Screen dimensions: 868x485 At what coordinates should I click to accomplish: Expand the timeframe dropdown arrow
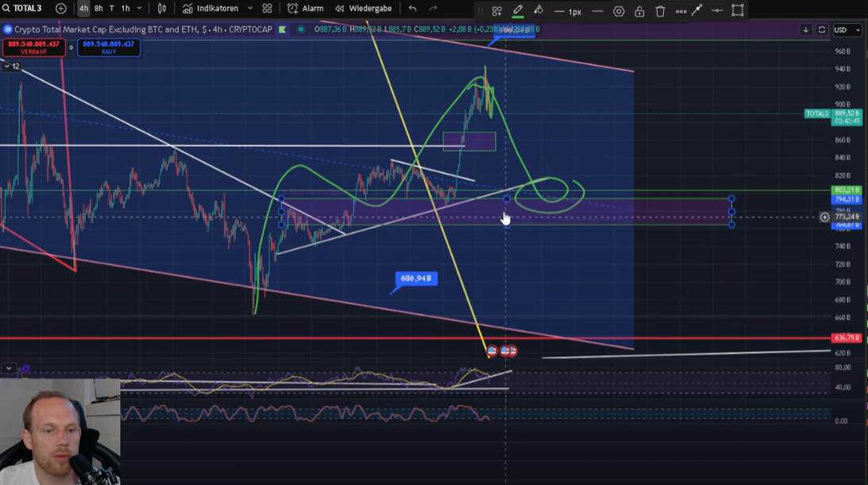140,8
